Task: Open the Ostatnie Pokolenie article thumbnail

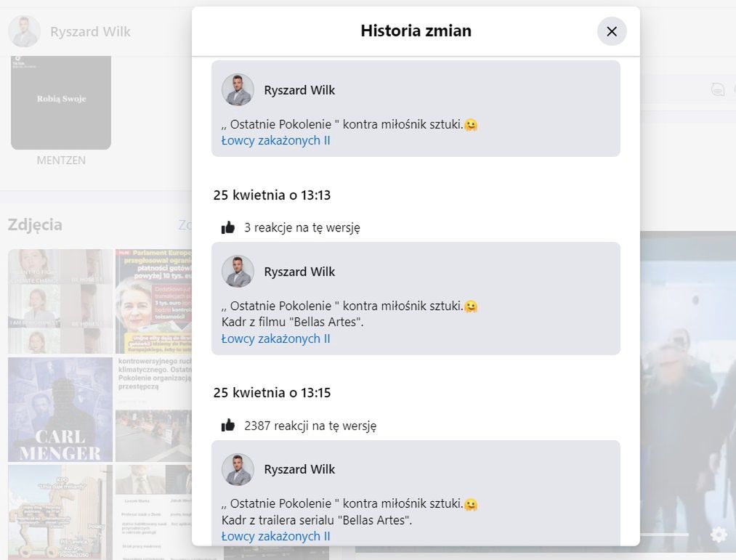Action: (x=153, y=410)
